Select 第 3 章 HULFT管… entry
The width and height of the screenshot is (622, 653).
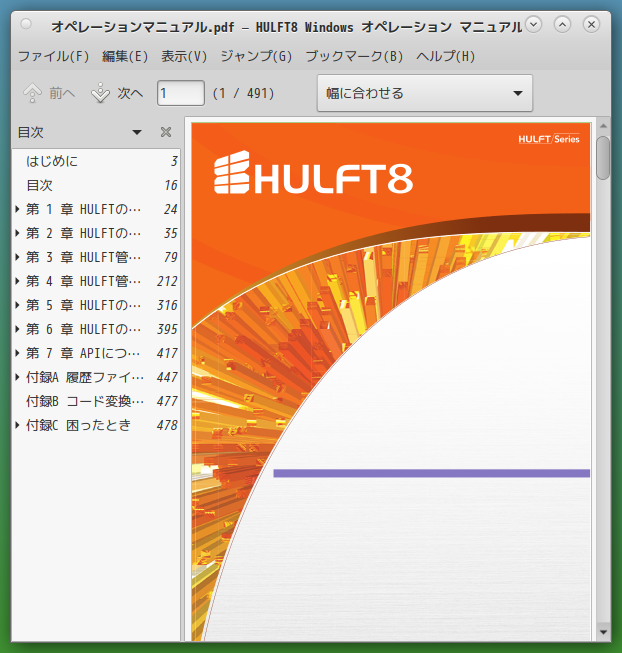pyautogui.click(x=96, y=257)
